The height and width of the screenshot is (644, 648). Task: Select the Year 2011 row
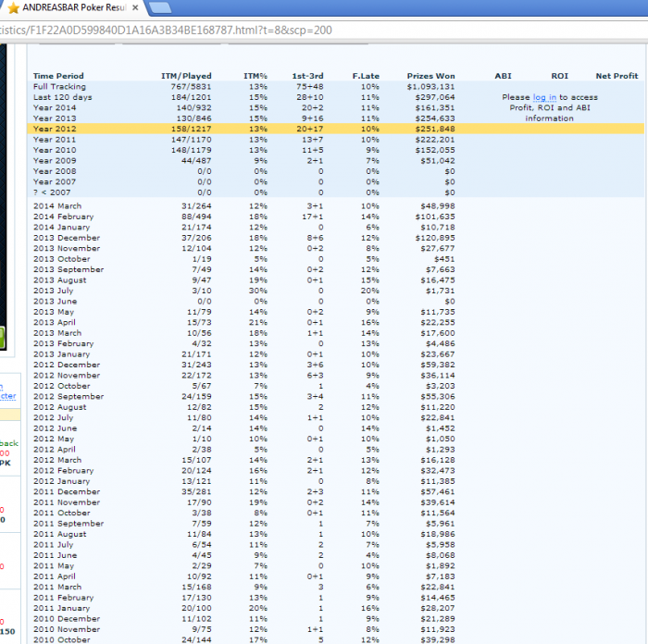click(335, 140)
